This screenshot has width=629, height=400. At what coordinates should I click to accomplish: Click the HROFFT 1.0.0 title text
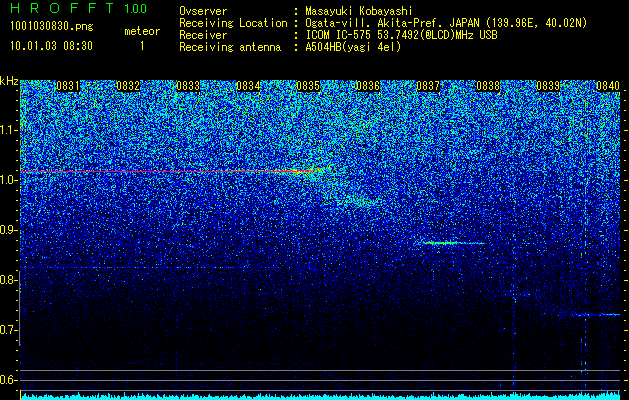(x=79, y=8)
